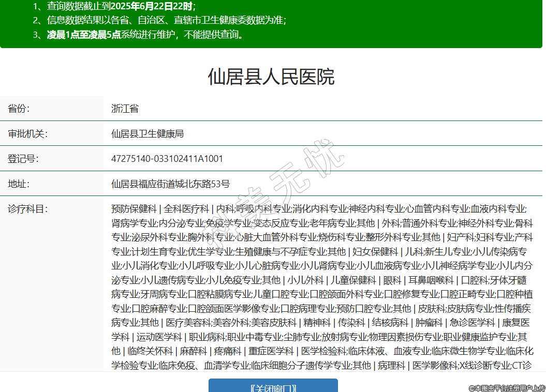546x392 pixels.
Task: Select the 诊疗科目 row label
Action: [x=27, y=209]
